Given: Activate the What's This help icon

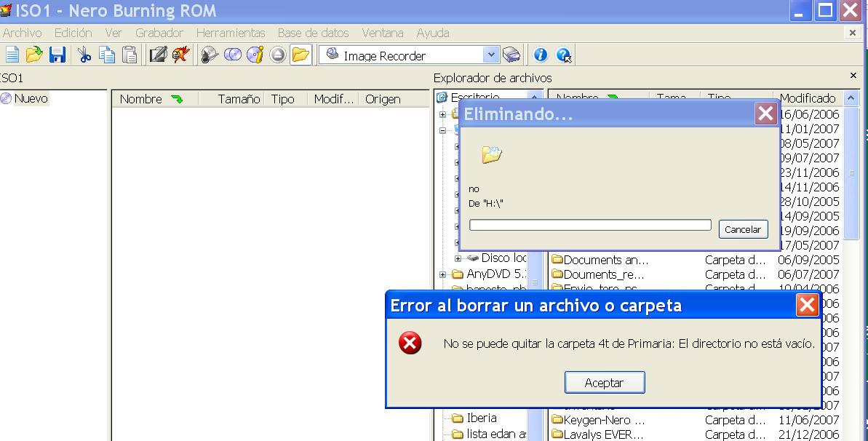Looking at the screenshot, I should pos(564,55).
